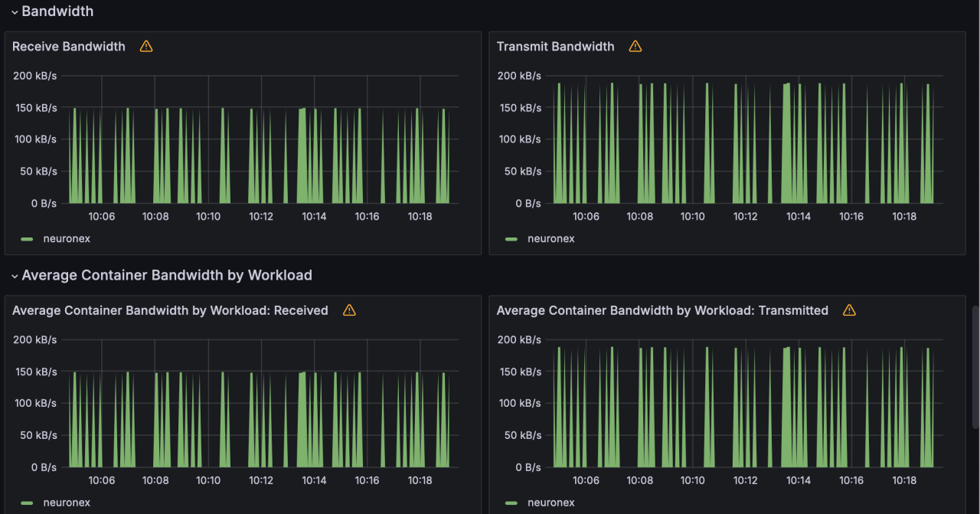Click the Bandwidth row heading text
The image size is (980, 514).
[57, 11]
